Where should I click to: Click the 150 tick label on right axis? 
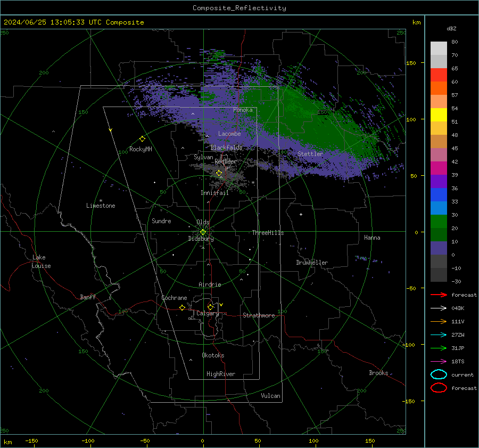pos(411,63)
